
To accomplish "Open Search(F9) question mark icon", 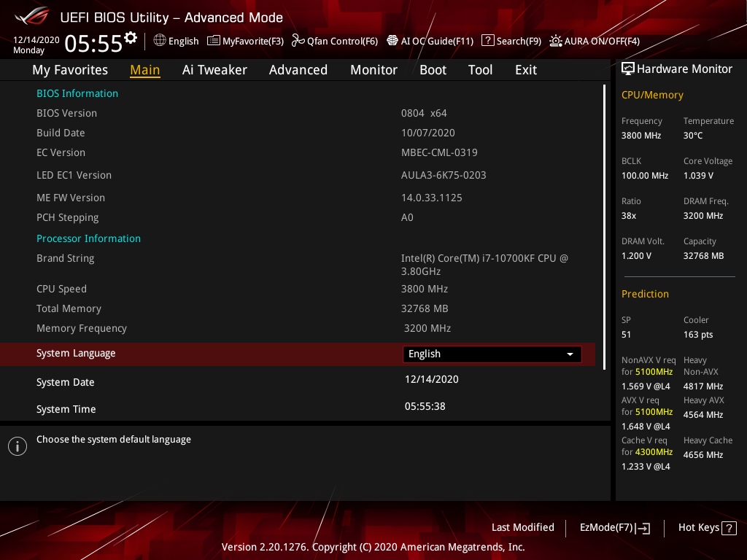I will 488,41.
